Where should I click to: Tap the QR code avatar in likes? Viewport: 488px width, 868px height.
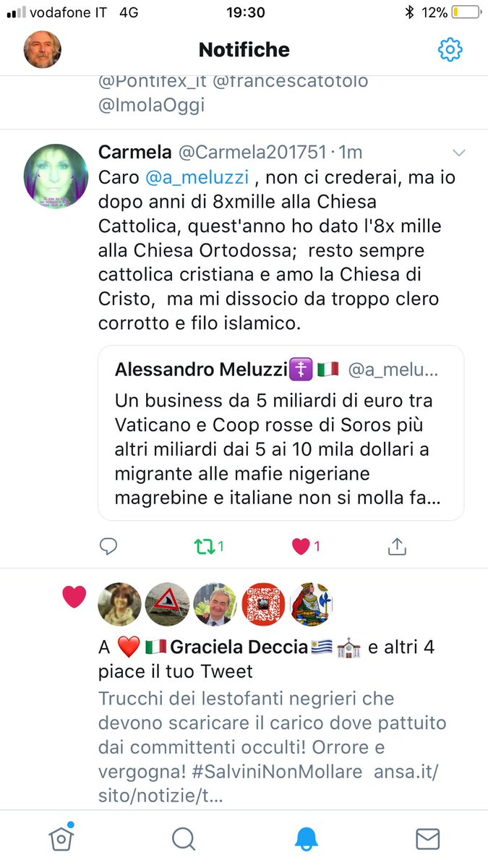click(x=263, y=604)
